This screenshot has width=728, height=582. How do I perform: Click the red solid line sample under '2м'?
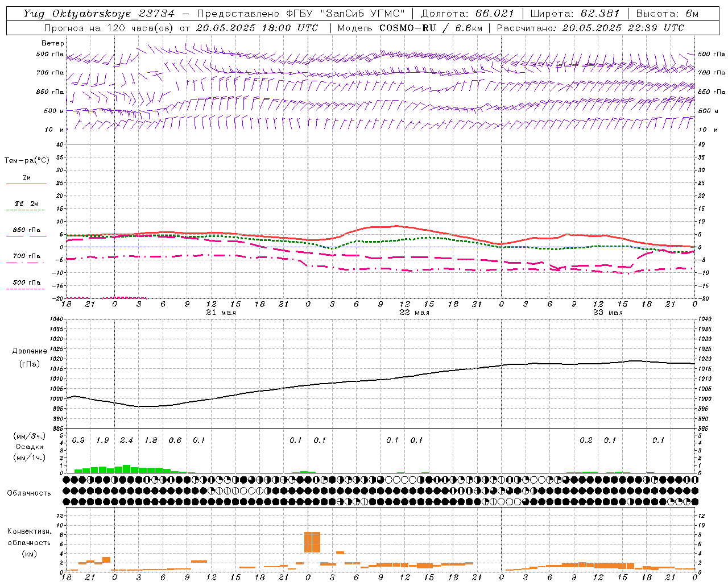click(26, 184)
